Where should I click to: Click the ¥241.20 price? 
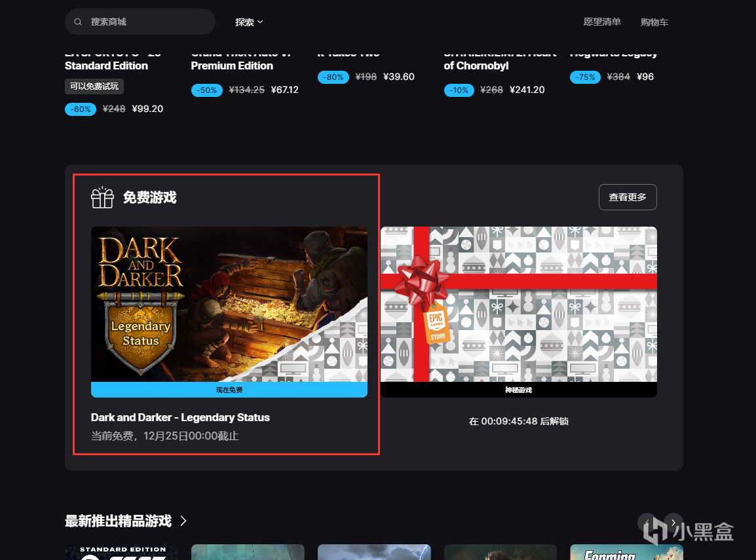click(x=527, y=90)
